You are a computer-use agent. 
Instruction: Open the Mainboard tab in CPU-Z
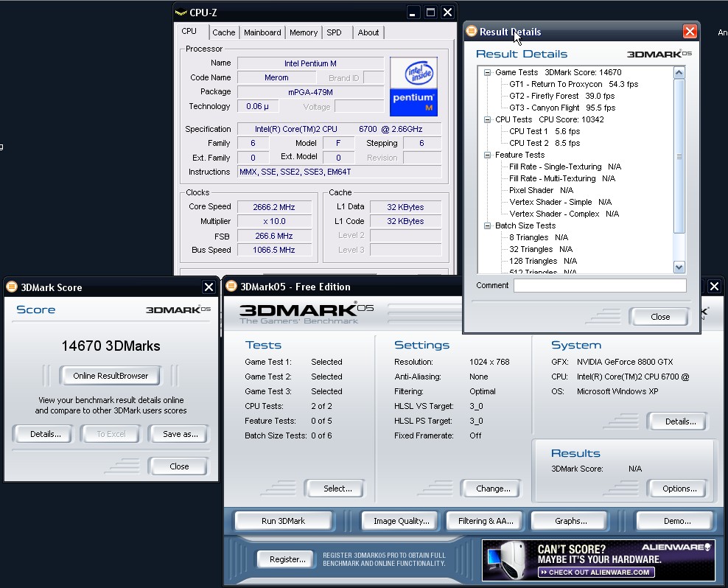tap(262, 32)
